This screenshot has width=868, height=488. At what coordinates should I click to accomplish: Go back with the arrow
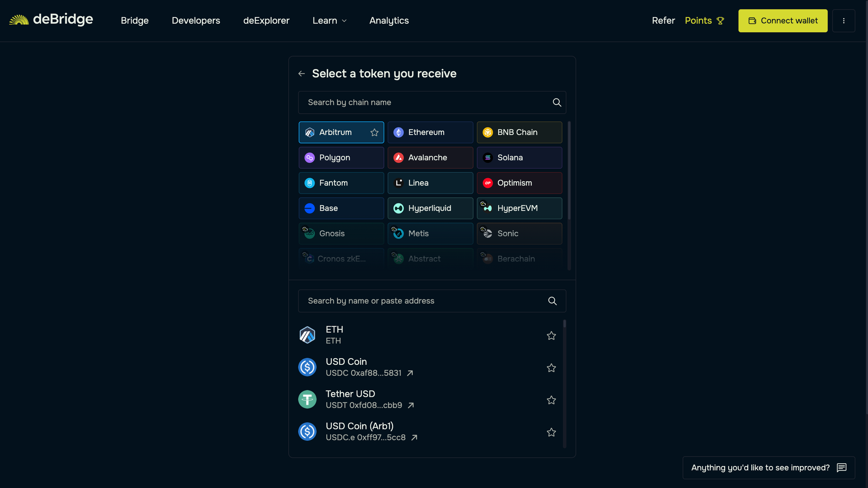302,73
